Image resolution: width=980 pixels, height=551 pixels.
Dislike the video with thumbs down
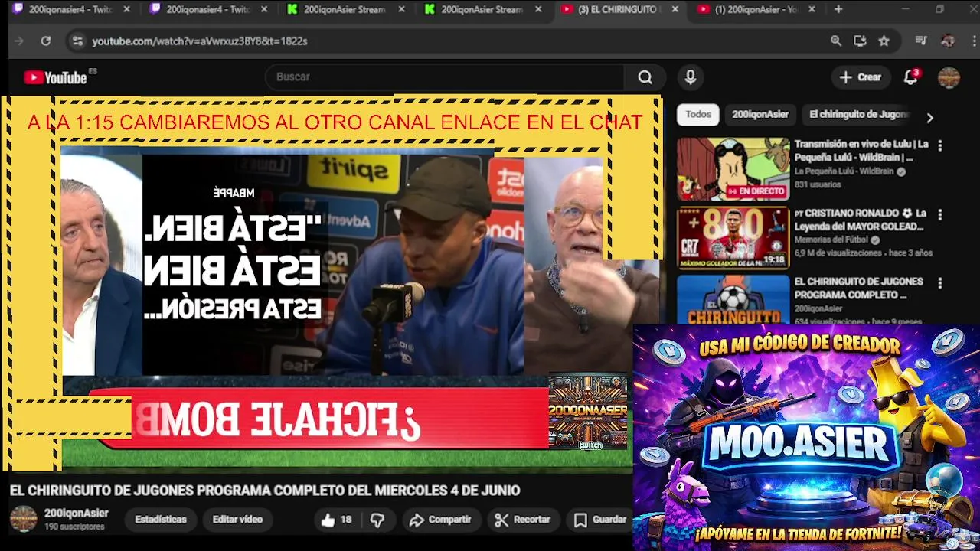[x=377, y=520]
